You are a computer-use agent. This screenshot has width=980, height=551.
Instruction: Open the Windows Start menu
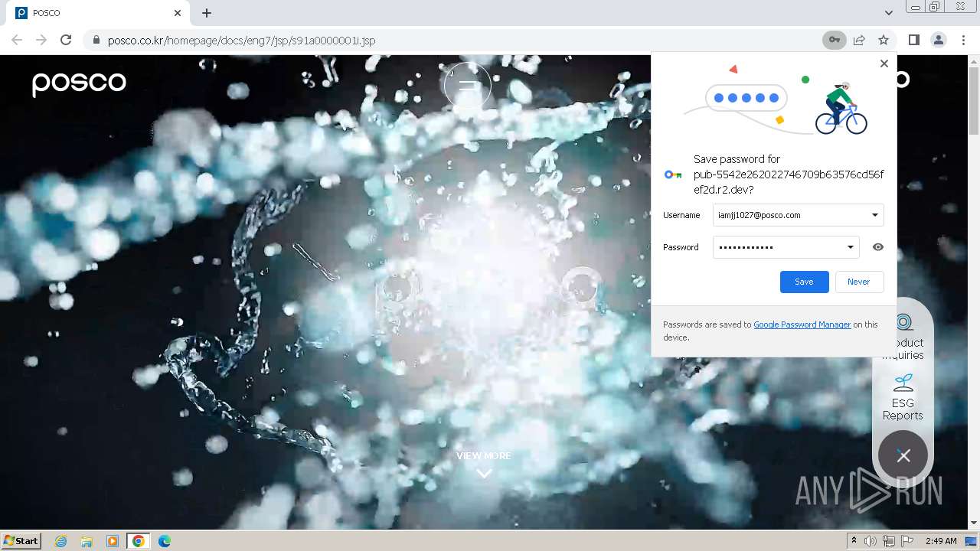pos(21,540)
